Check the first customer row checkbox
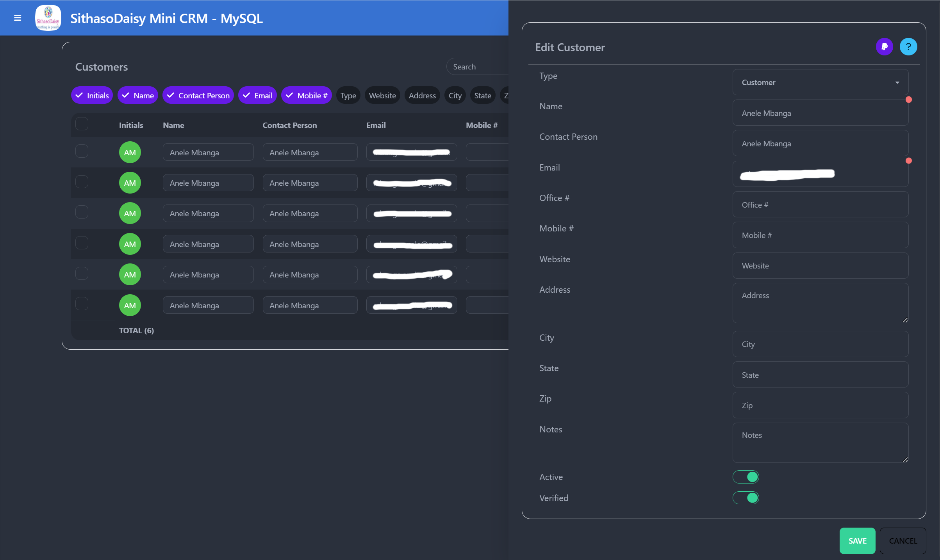Image resolution: width=940 pixels, height=560 pixels. coord(82,151)
